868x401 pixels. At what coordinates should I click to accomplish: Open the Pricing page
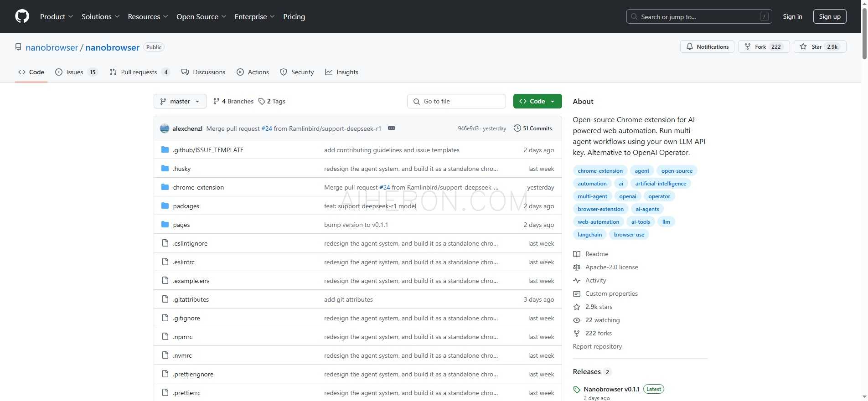point(294,16)
